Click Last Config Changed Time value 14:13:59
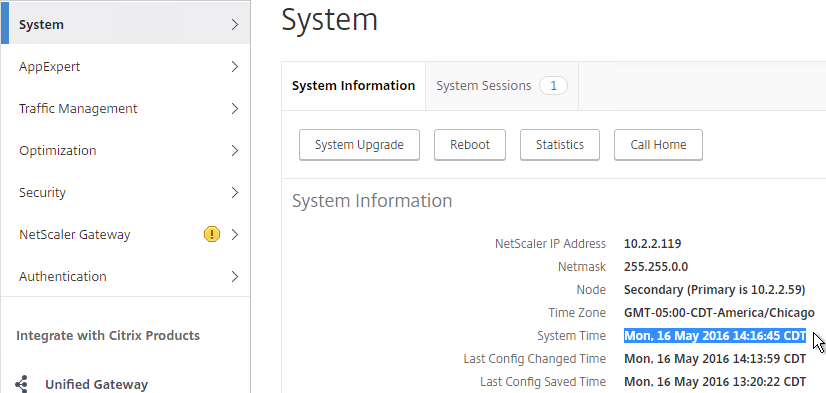The width and height of the screenshot is (826, 393). pos(715,359)
